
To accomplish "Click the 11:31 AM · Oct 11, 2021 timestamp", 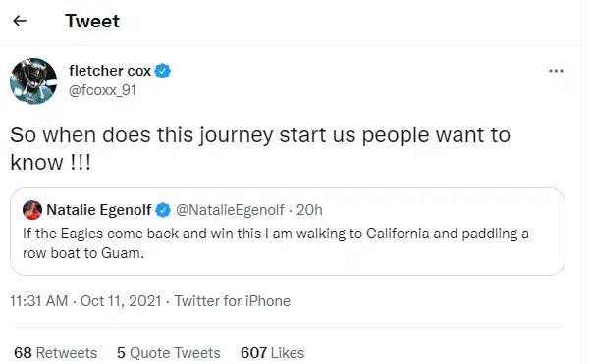I will pos(85,301).
